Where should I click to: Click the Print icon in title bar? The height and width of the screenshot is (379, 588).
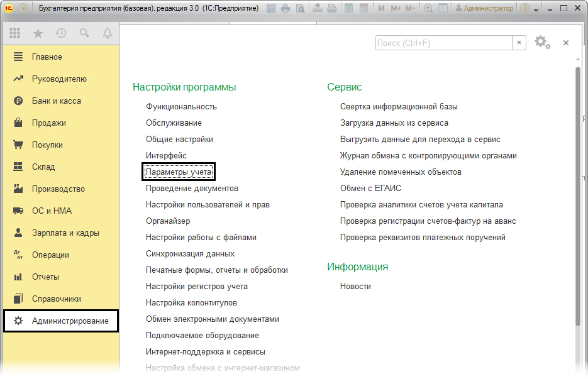click(x=286, y=8)
